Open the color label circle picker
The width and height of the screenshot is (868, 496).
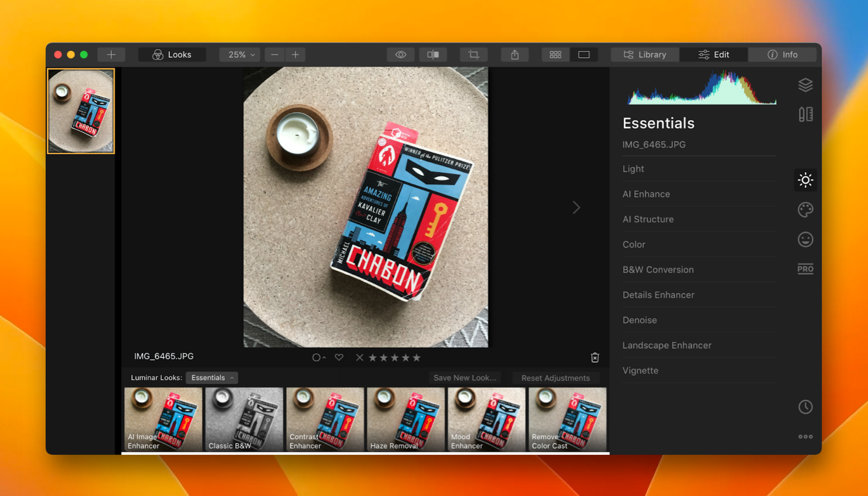[x=318, y=358]
